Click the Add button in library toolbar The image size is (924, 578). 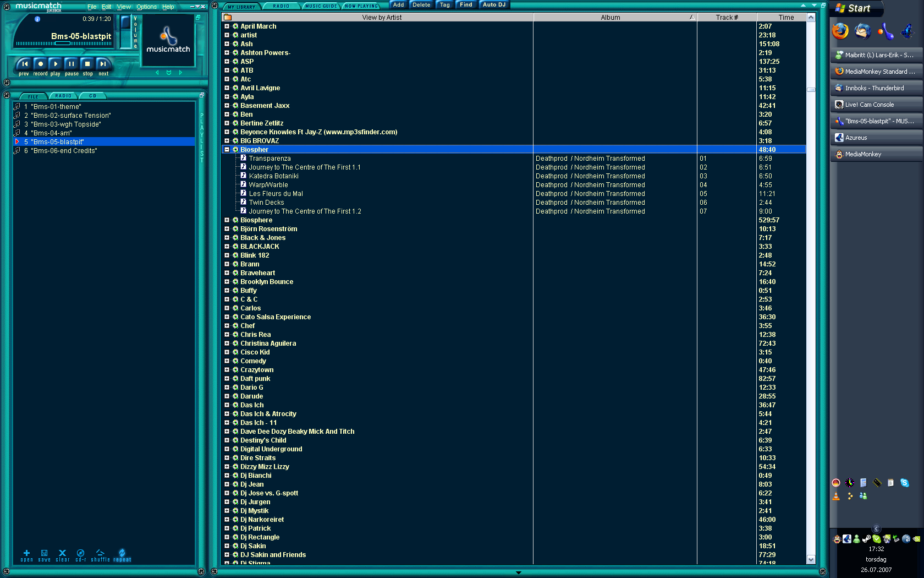point(399,4)
